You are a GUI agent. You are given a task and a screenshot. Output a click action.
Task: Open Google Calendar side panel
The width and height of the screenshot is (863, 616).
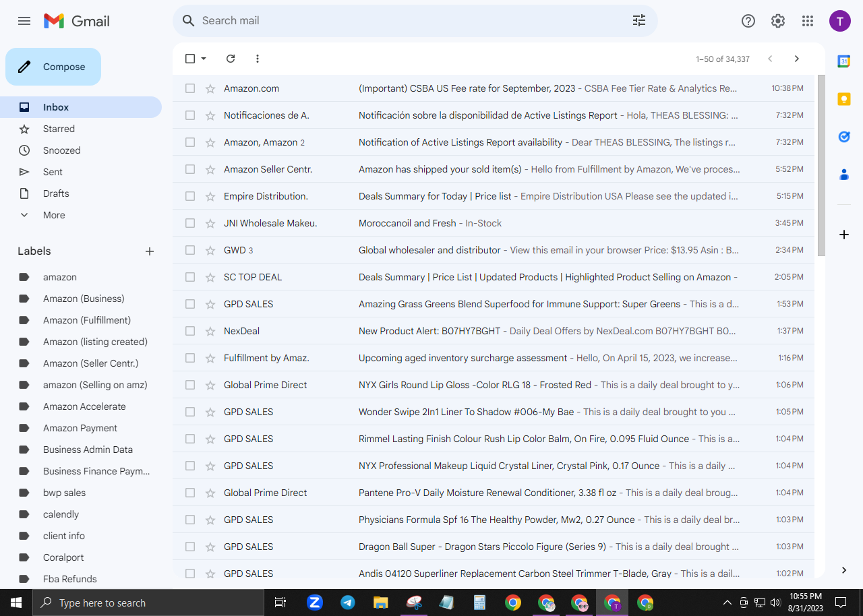(844, 61)
